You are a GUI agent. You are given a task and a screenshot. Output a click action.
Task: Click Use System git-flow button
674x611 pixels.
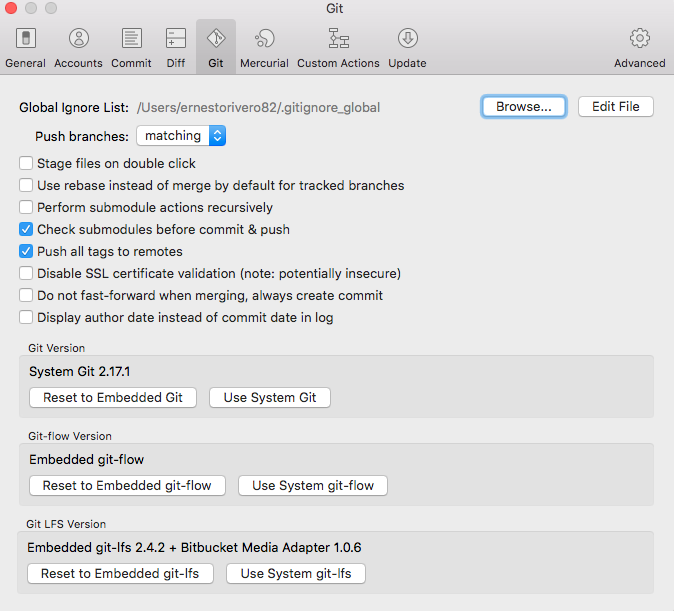(312, 485)
